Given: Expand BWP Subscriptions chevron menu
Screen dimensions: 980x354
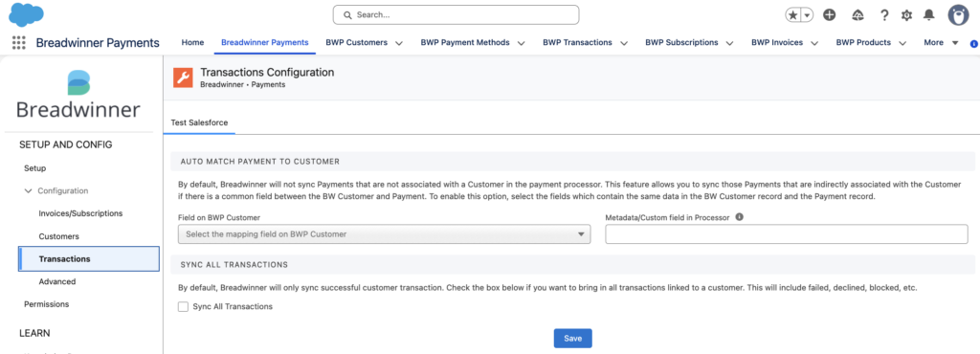Looking at the screenshot, I should point(730,43).
